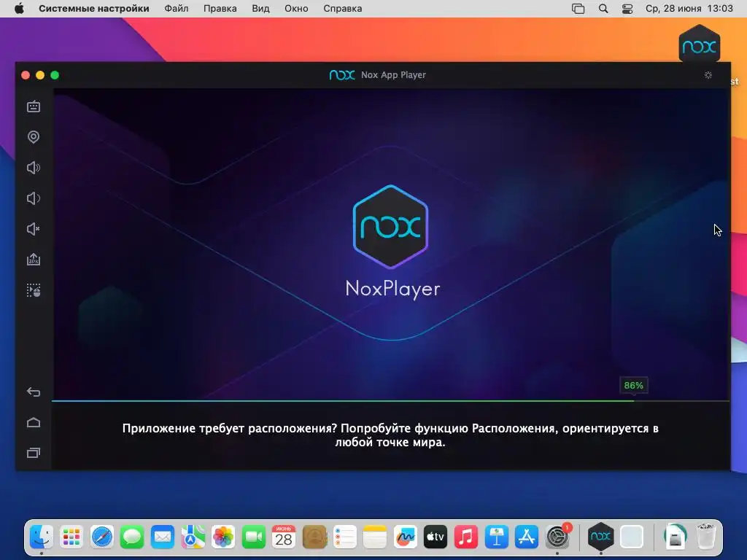The image size is (747, 560).
Task: Open Reminders from the Dock
Action: [x=344, y=537]
